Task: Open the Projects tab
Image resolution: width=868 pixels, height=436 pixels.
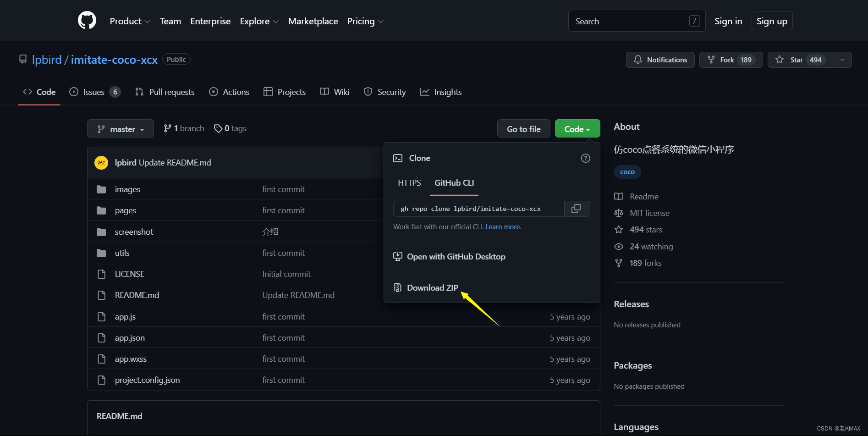Action: tap(285, 92)
